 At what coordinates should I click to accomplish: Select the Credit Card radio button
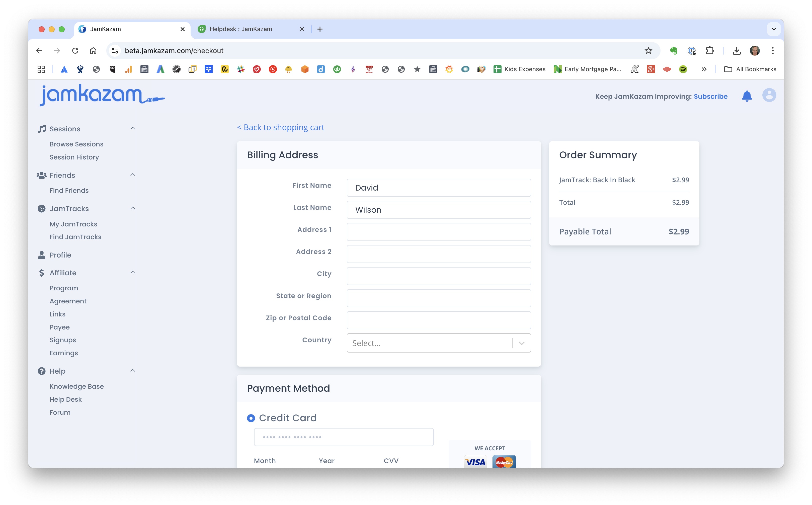251,418
